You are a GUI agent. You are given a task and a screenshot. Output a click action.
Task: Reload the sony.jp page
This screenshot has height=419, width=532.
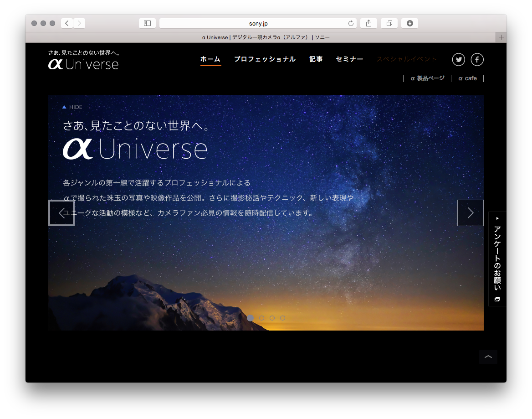[351, 23]
